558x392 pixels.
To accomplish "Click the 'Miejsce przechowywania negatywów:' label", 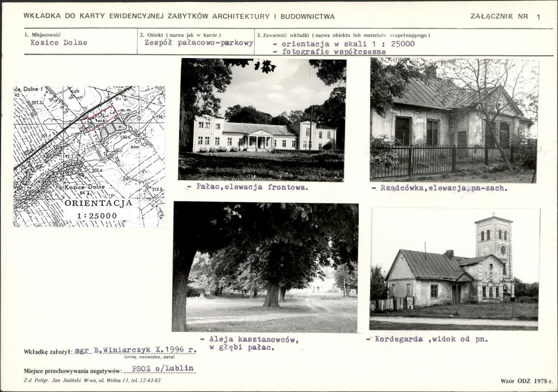I will pos(73,371).
